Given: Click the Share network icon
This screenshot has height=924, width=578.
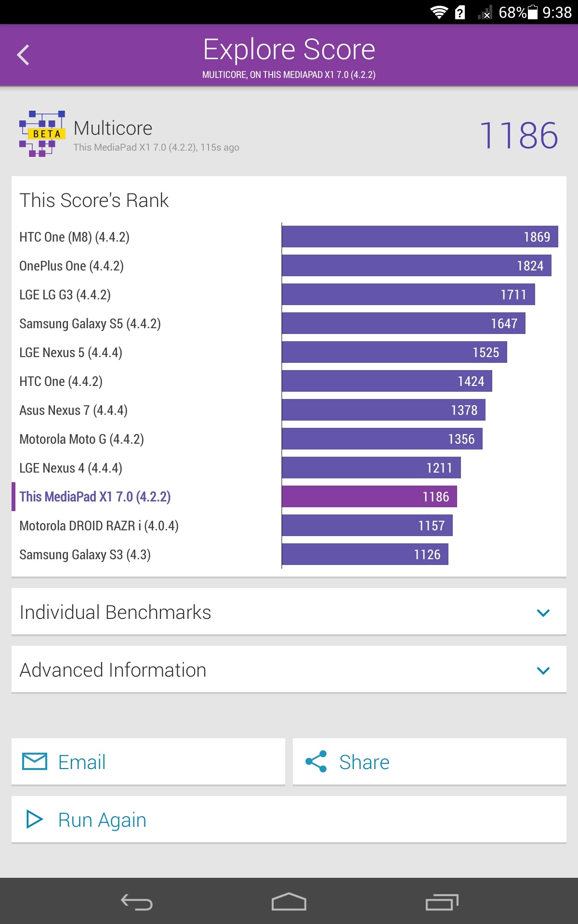Looking at the screenshot, I should point(316,761).
